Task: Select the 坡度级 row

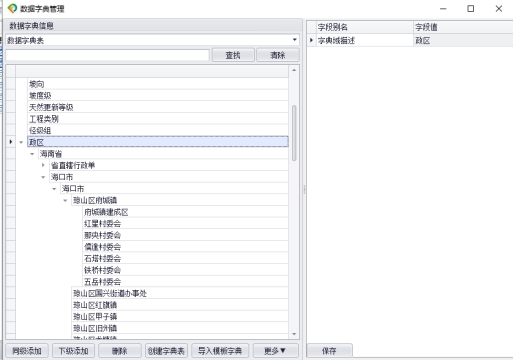Action: point(158,96)
